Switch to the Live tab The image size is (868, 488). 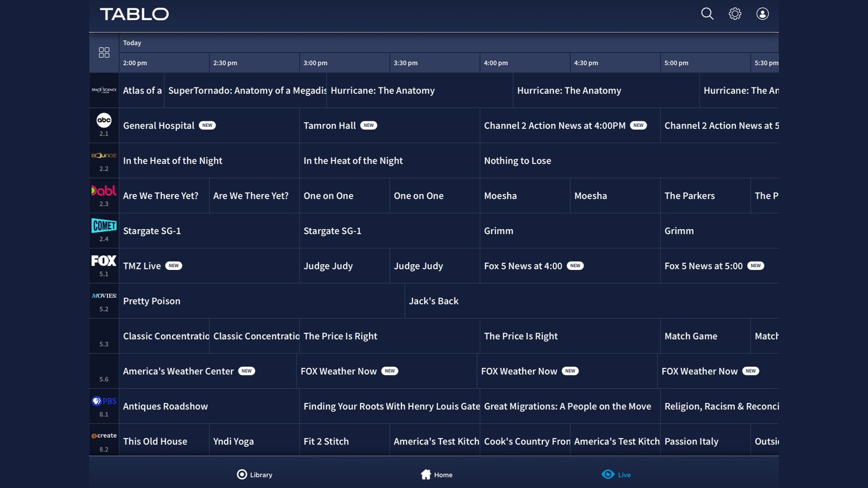[616, 475]
